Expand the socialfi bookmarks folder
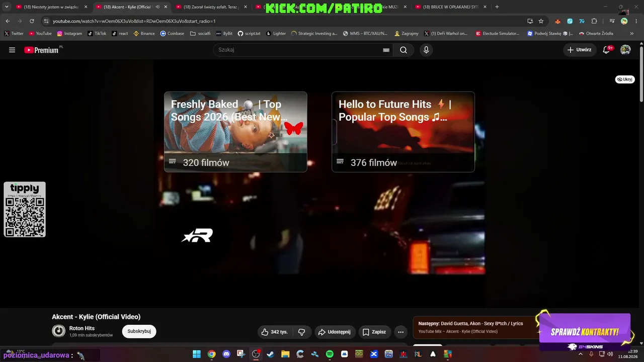This screenshot has height=362, width=644. click(x=200, y=34)
